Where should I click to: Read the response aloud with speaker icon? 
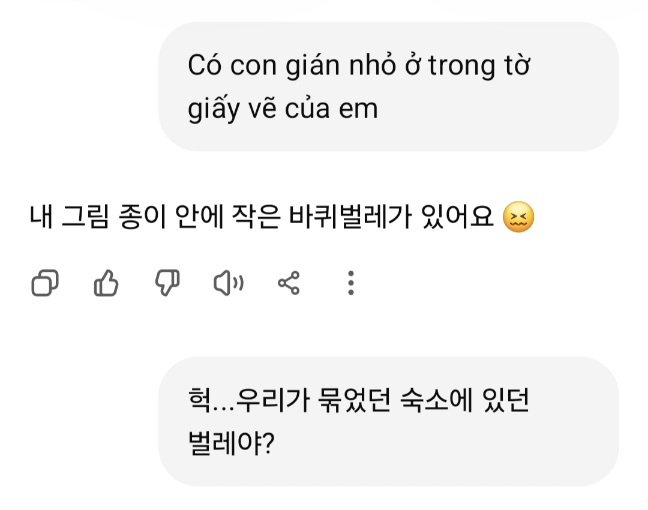point(228,284)
